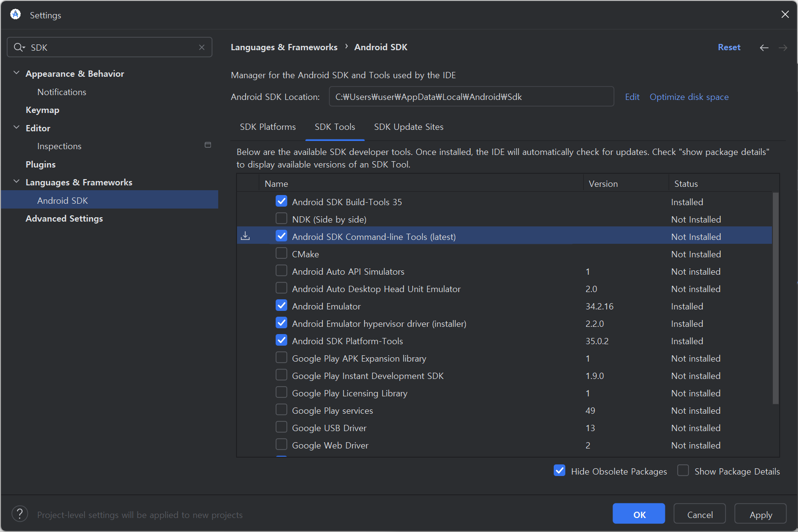Viewport: 798px width, 532px height.
Task: Open the Keymap settings page
Action: (42, 110)
